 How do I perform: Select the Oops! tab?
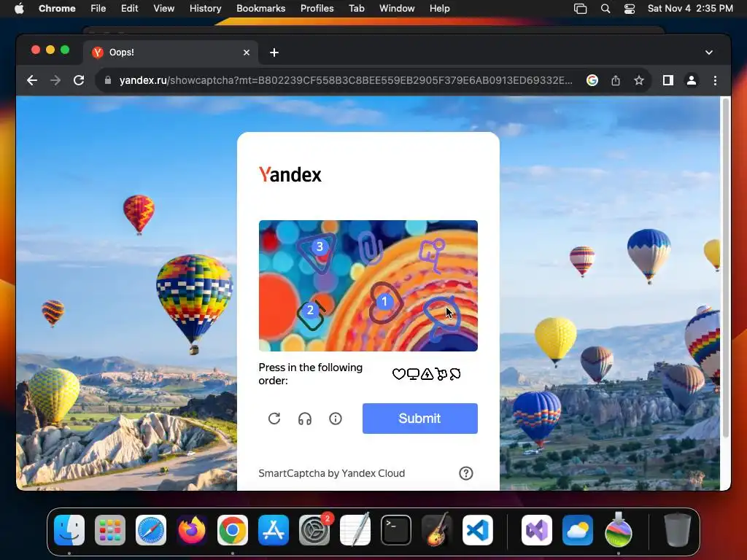click(171, 52)
